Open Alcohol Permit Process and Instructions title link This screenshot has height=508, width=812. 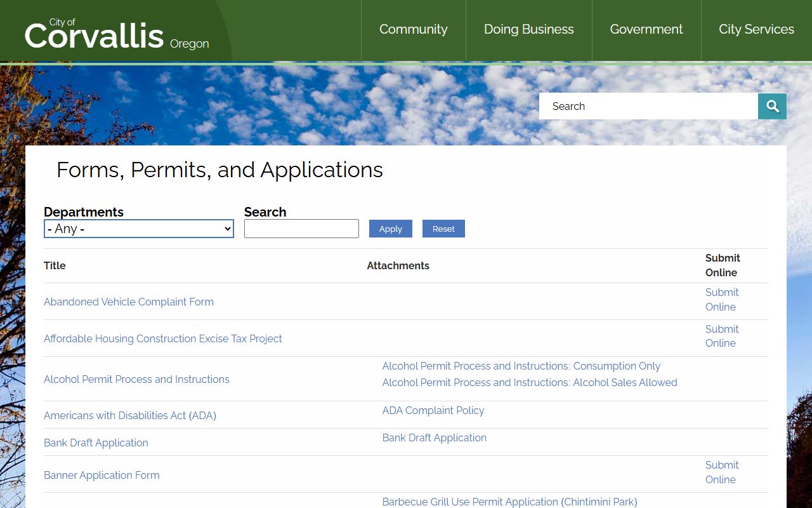pyautogui.click(x=136, y=379)
